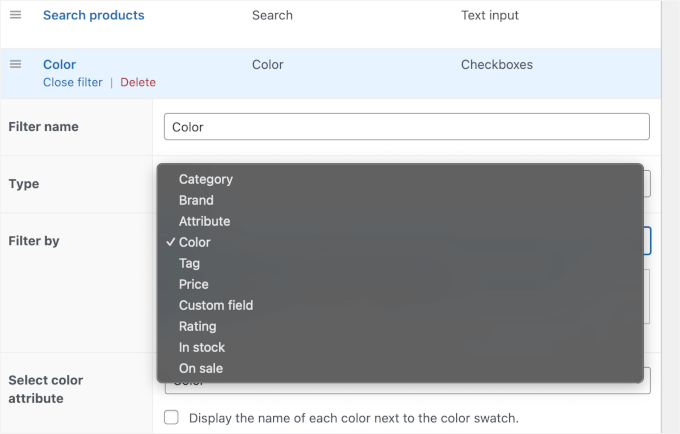
Task: Select Rating in the dropdown
Action: tap(197, 326)
